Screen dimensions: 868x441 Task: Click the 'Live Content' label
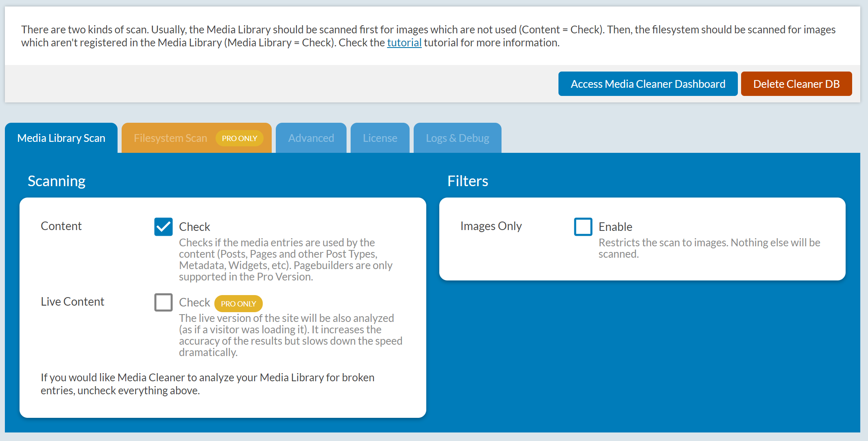tap(72, 302)
